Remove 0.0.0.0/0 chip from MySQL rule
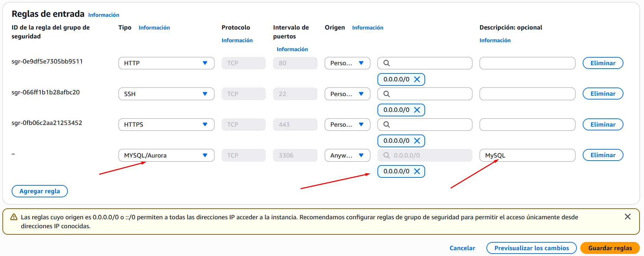Image resolution: width=644 pixels, height=256 pixels. pyautogui.click(x=417, y=171)
